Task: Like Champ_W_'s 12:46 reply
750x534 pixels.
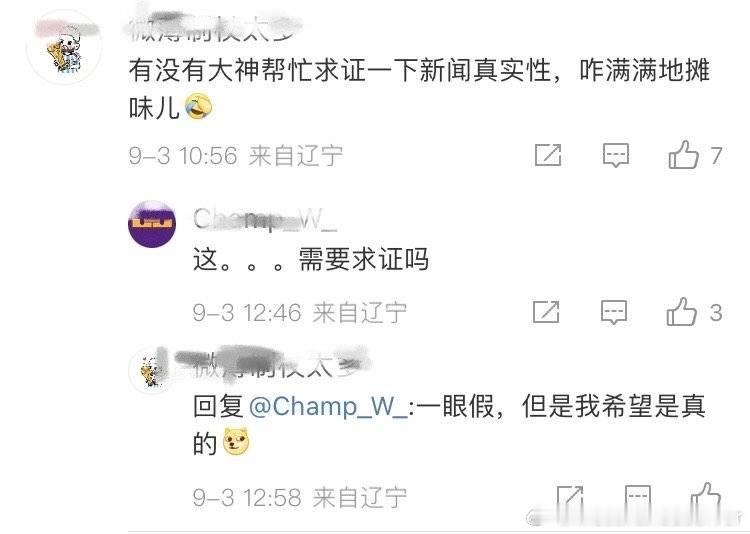Action: (682, 312)
